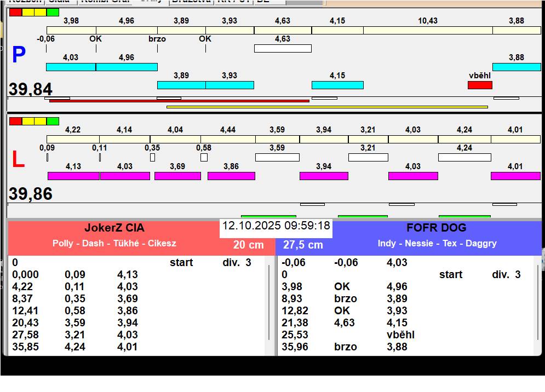This screenshot has height=392, width=545.
Task: Click the 10,43 segment label in lane P
Action: pos(428,21)
